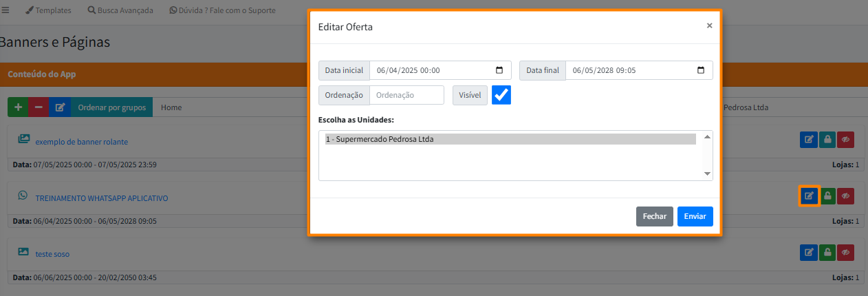Click the edit icon for TREINAMENTO WHATSAPP APLICATIVO

click(809, 196)
